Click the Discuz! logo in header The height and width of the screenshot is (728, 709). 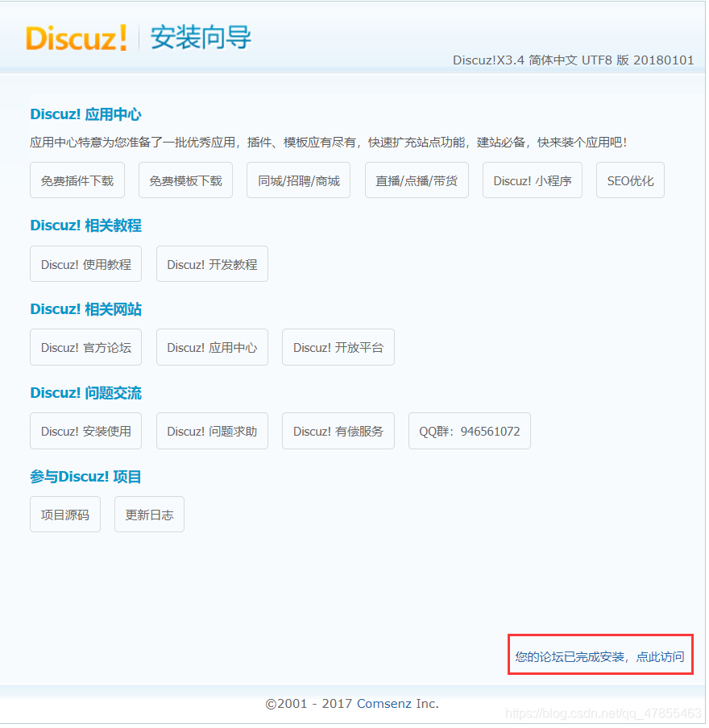[x=77, y=38]
